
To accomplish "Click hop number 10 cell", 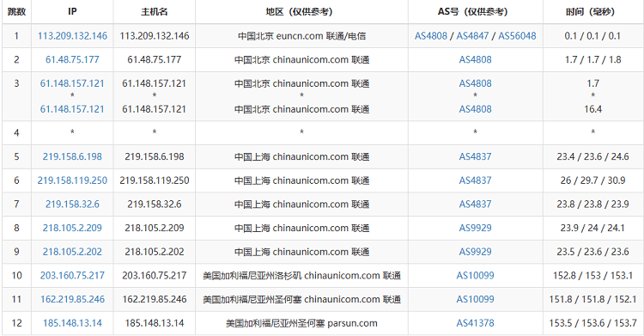I will 16,276.
